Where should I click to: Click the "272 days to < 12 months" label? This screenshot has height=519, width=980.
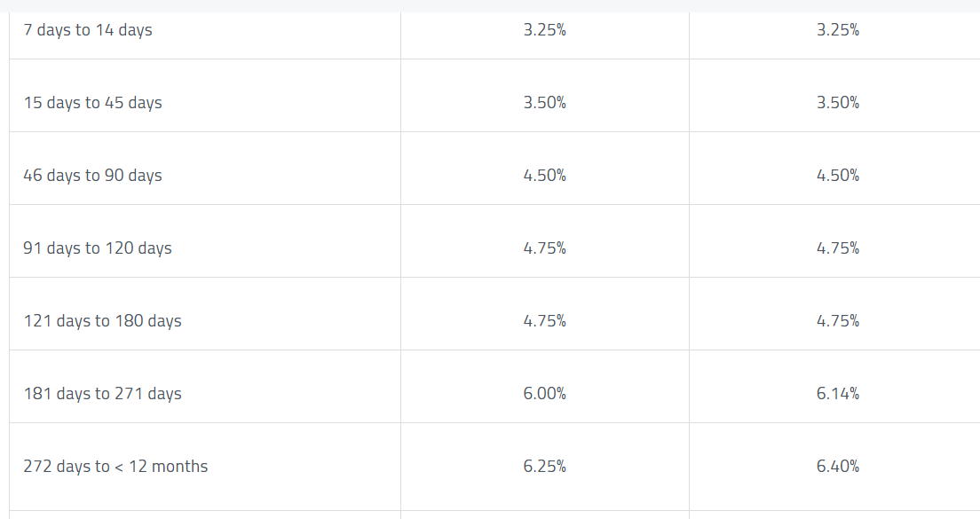[x=115, y=467]
